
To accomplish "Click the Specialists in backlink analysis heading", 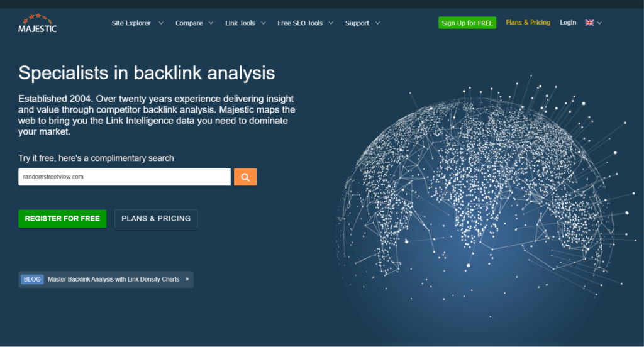I will coord(147,73).
